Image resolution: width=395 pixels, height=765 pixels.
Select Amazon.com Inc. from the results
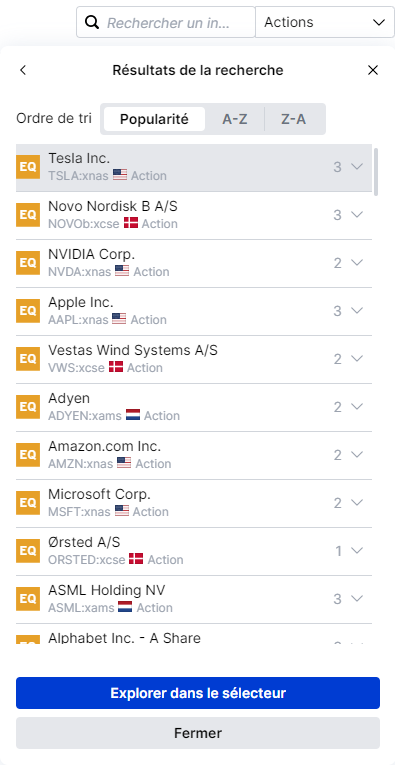194,455
